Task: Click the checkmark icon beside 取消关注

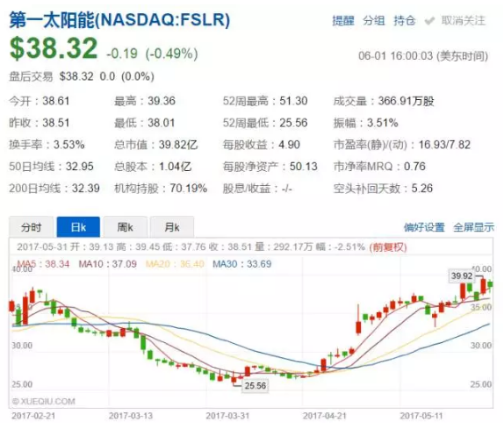Action: point(429,21)
